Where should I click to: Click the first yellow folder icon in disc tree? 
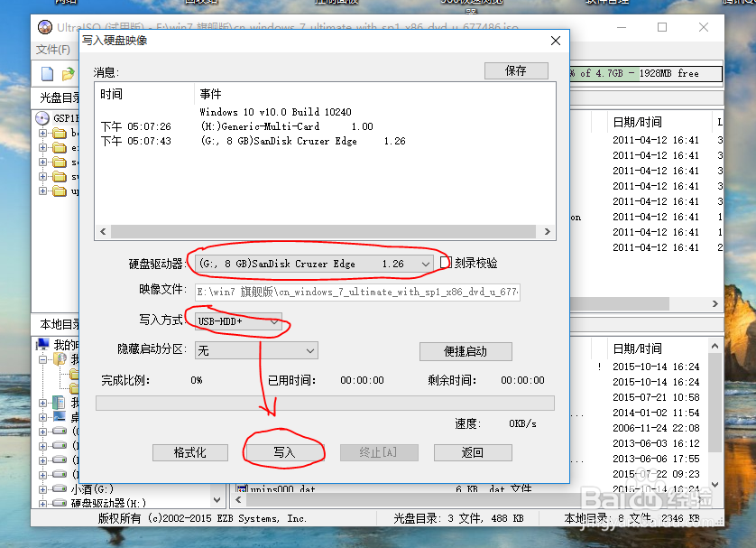click(x=60, y=134)
